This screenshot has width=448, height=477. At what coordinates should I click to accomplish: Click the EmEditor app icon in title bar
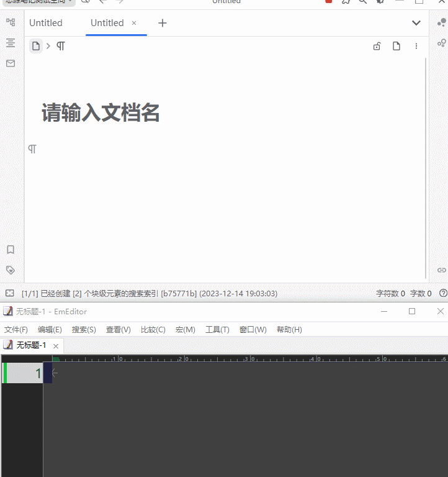8,311
